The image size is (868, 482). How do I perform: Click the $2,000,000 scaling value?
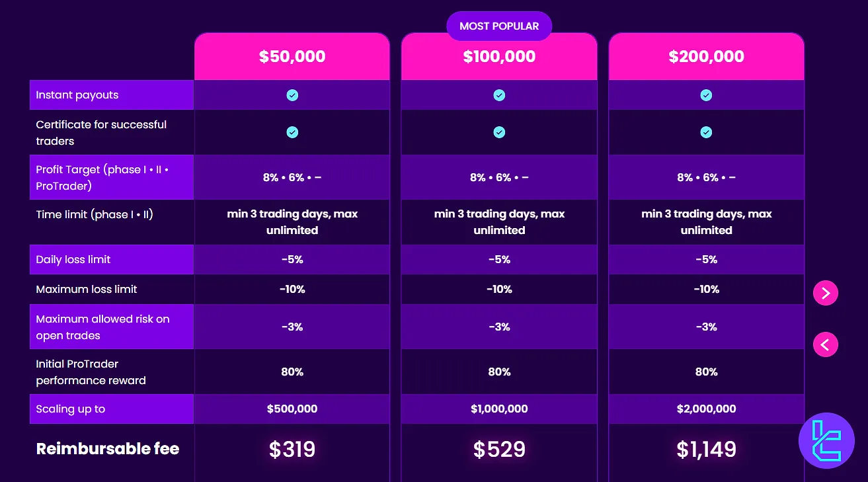706,409
